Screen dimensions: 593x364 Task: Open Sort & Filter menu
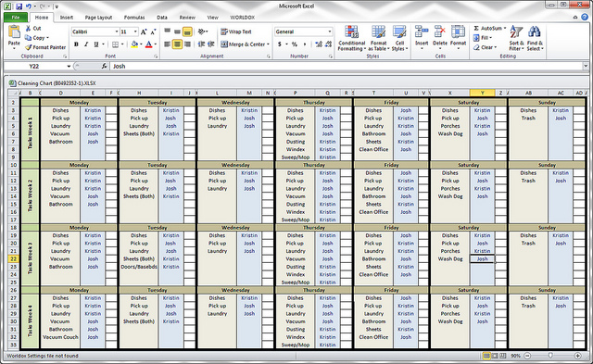(x=516, y=38)
